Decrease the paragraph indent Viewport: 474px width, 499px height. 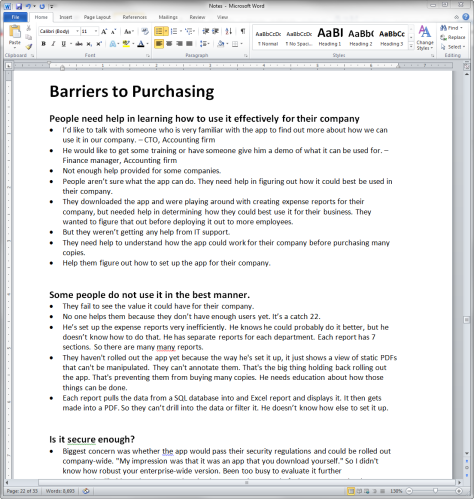coord(206,31)
